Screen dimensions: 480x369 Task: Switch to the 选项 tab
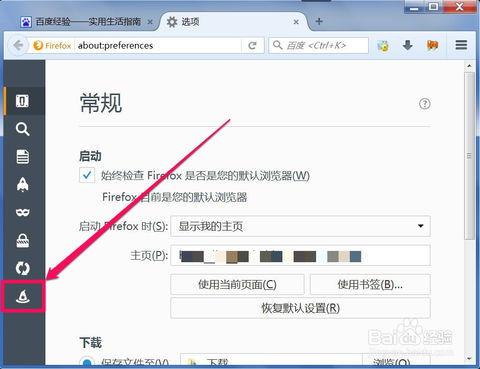pos(233,22)
